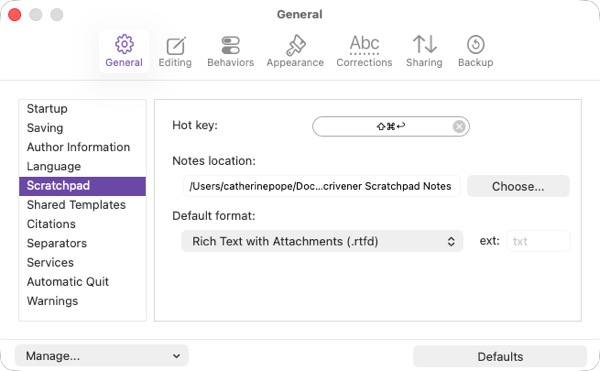Close the General preferences window
This screenshot has height=371, width=600.
15,15
